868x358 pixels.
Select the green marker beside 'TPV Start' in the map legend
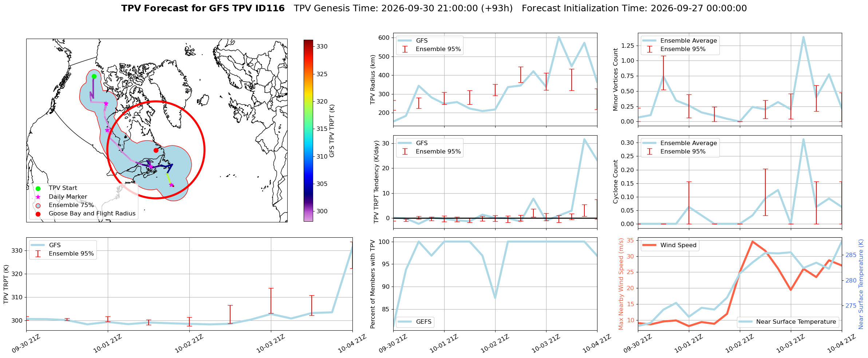click(38, 188)
